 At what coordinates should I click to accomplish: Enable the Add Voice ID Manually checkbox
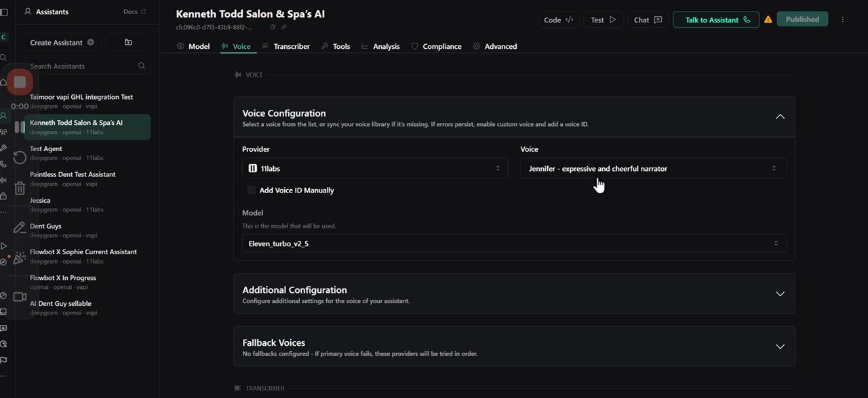pyautogui.click(x=252, y=191)
